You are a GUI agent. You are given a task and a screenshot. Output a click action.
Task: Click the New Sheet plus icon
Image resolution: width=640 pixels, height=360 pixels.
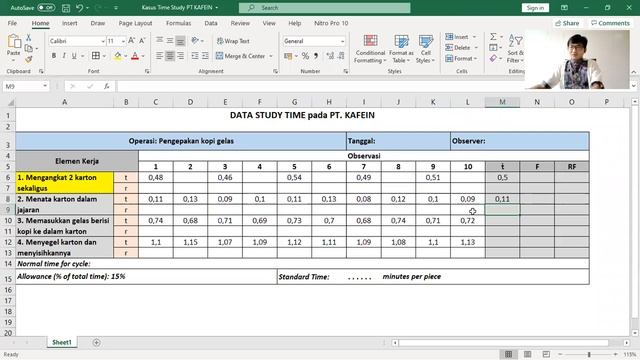pyautogui.click(x=96, y=342)
